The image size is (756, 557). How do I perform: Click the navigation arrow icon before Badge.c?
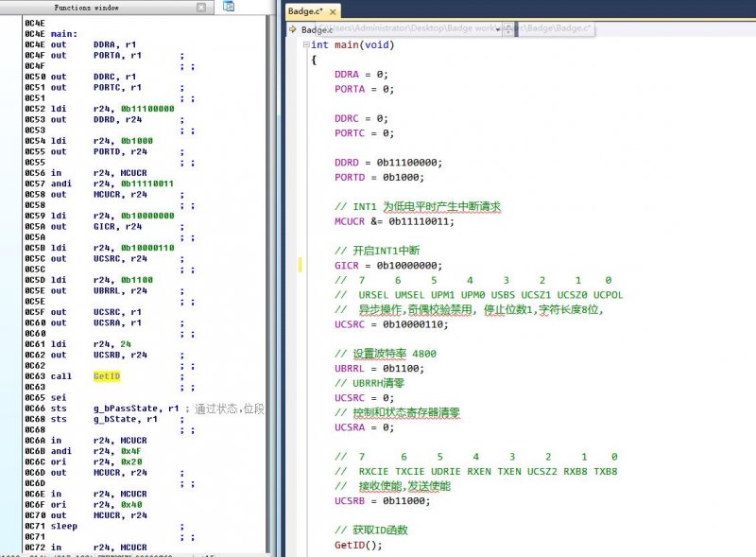293,29
